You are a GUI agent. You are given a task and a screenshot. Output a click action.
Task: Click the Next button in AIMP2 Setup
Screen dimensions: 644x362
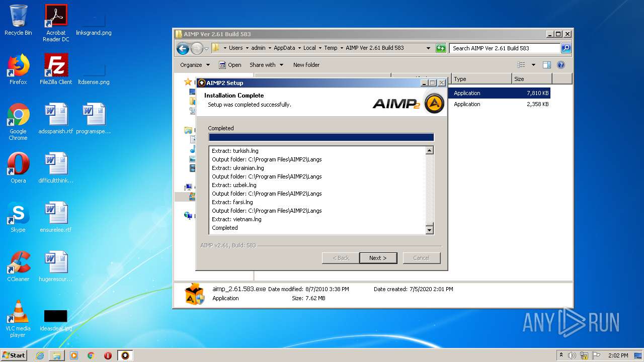378,258
